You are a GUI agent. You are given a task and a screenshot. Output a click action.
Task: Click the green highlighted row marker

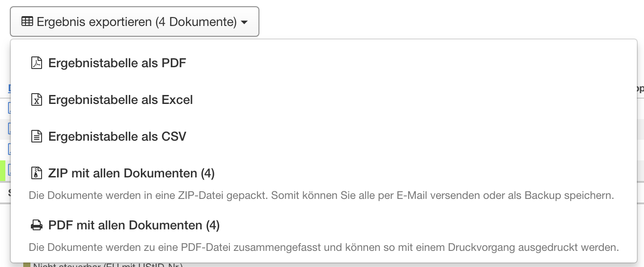coord(2,170)
